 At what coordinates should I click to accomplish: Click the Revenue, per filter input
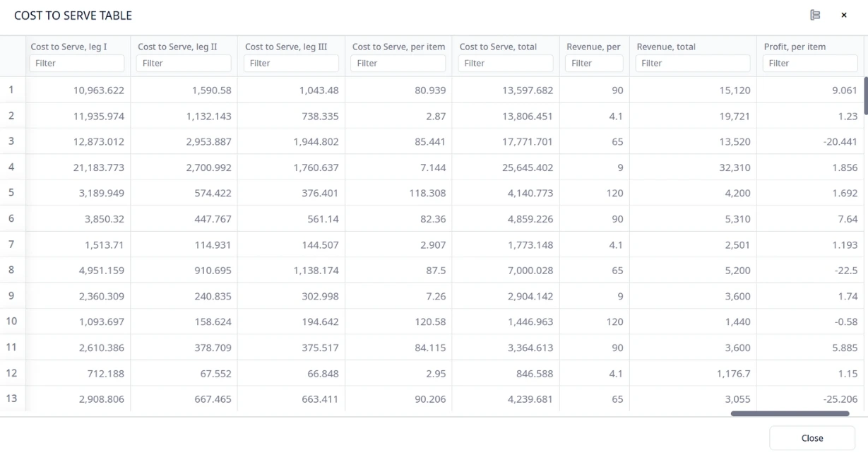[x=594, y=63]
